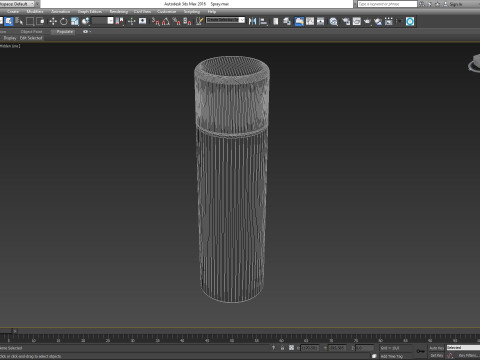This screenshot has width=480, height=360.
Task: Toggle Angle Snap in toolbar
Action: click(x=166, y=22)
